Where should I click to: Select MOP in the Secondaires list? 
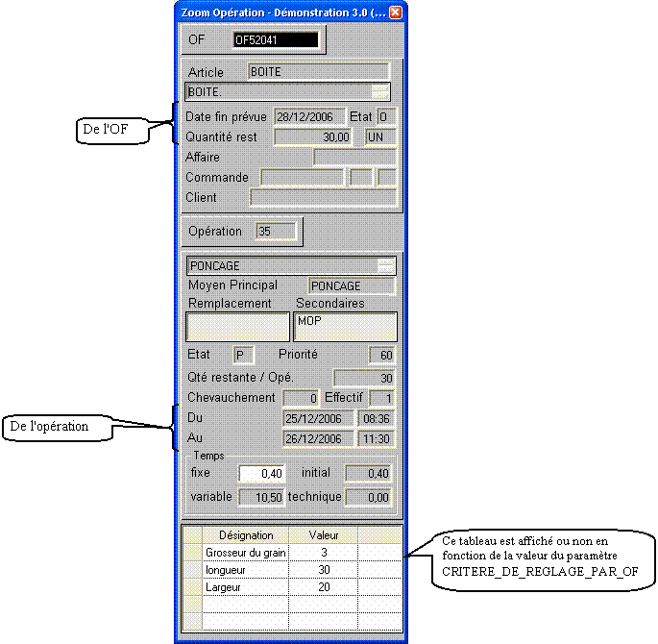pos(309,320)
